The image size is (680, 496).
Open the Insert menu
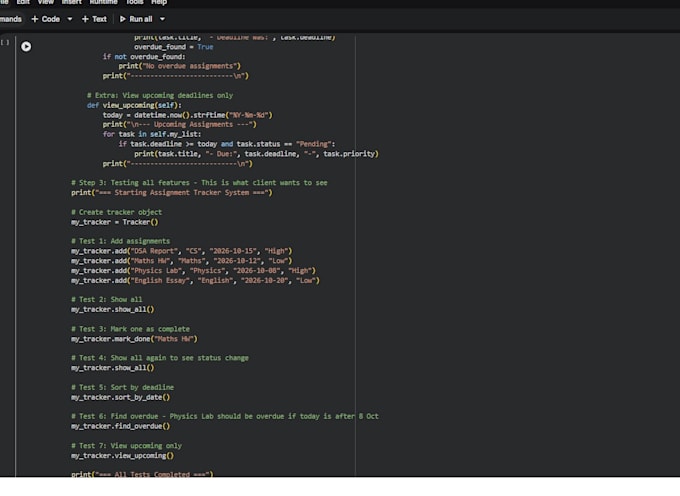click(72, 2)
